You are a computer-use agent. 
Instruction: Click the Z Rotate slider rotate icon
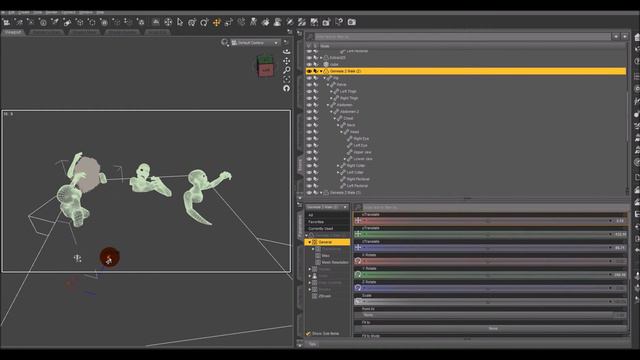point(358,288)
